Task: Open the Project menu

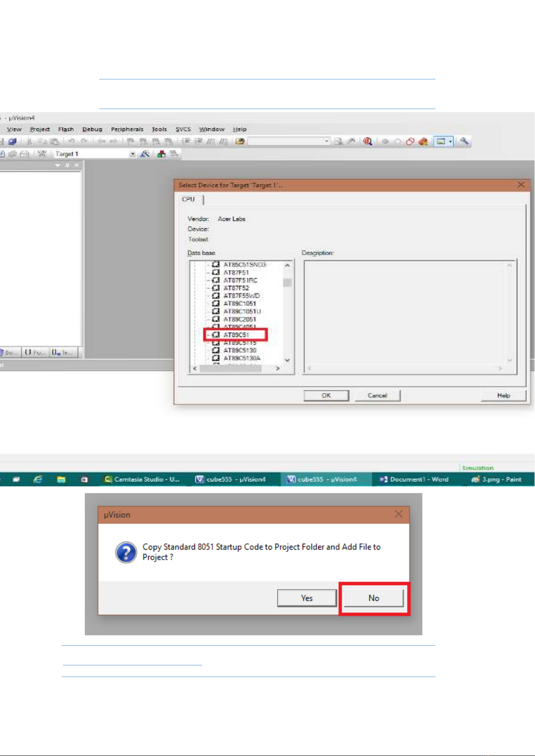Action: point(40,129)
